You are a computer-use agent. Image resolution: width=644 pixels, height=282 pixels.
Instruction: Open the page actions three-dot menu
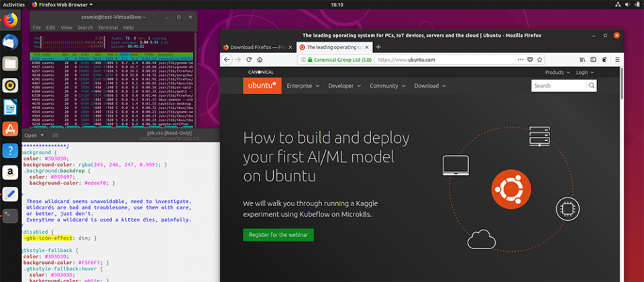point(521,60)
